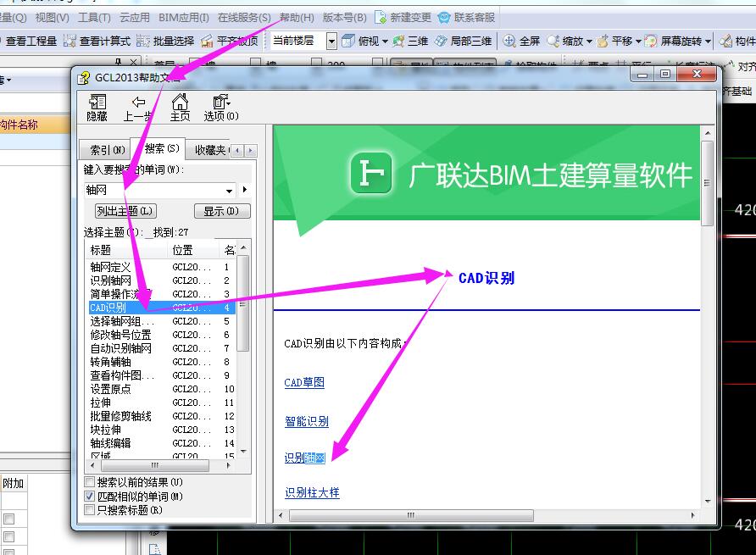Open the 识别柱大样 link
The width and height of the screenshot is (756, 555).
point(312,492)
